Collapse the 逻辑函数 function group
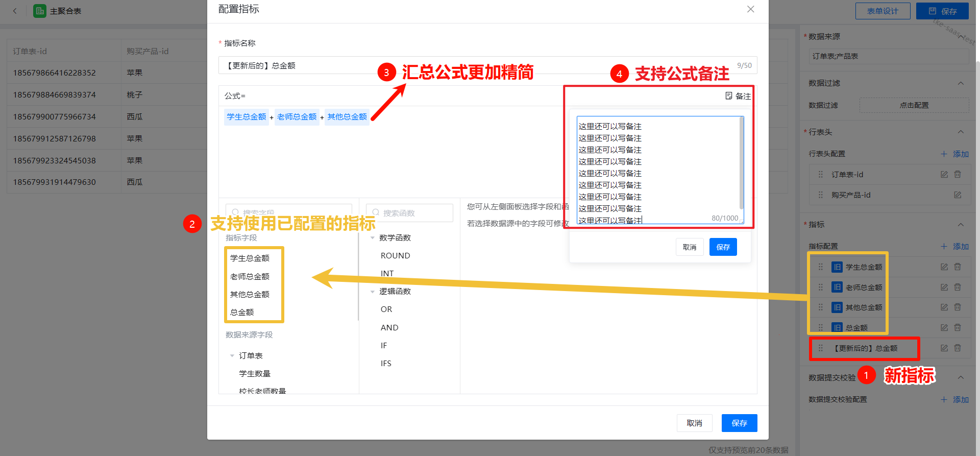 point(373,292)
